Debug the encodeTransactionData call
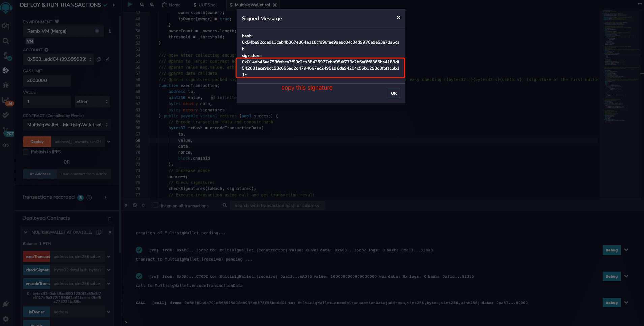Image resolution: width=644 pixels, height=326 pixels. click(612, 303)
